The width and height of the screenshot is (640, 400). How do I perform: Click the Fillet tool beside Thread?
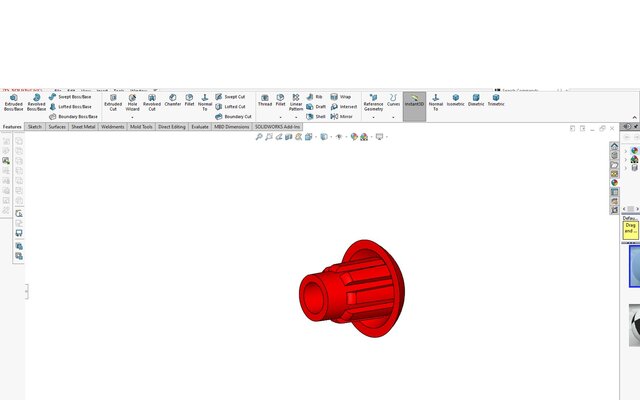pos(280,100)
